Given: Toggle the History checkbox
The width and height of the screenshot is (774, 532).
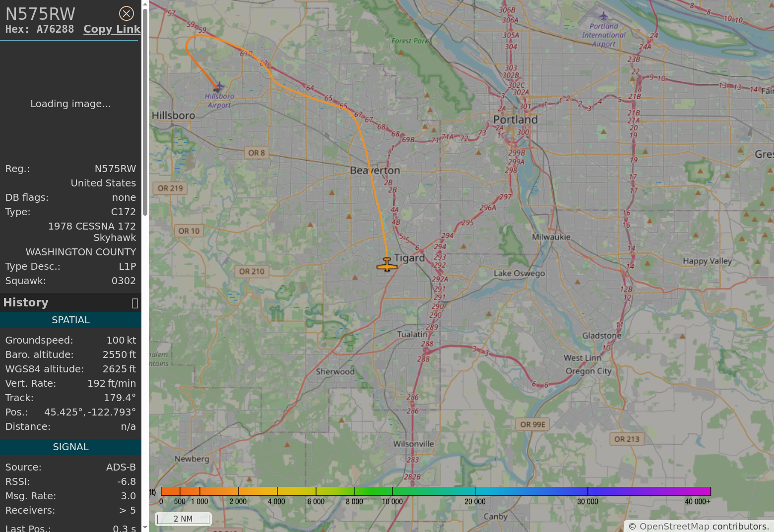Looking at the screenshot, I should [134, 303].
